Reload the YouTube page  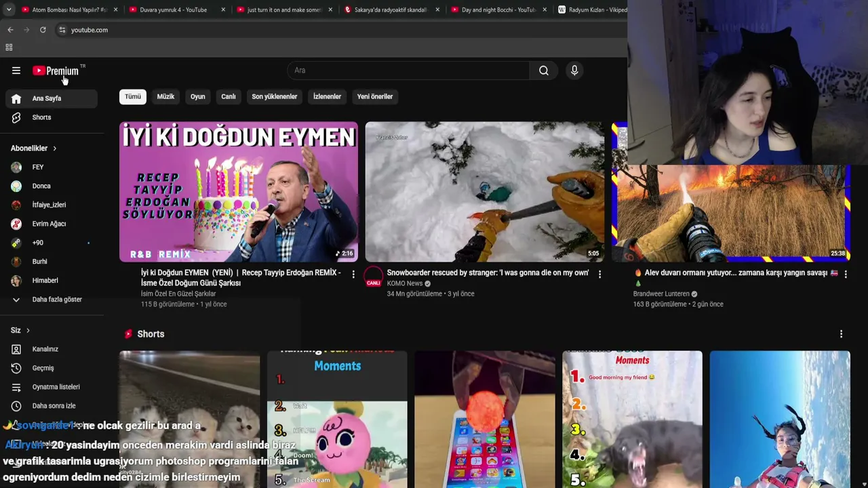click(x=43, y=30)
